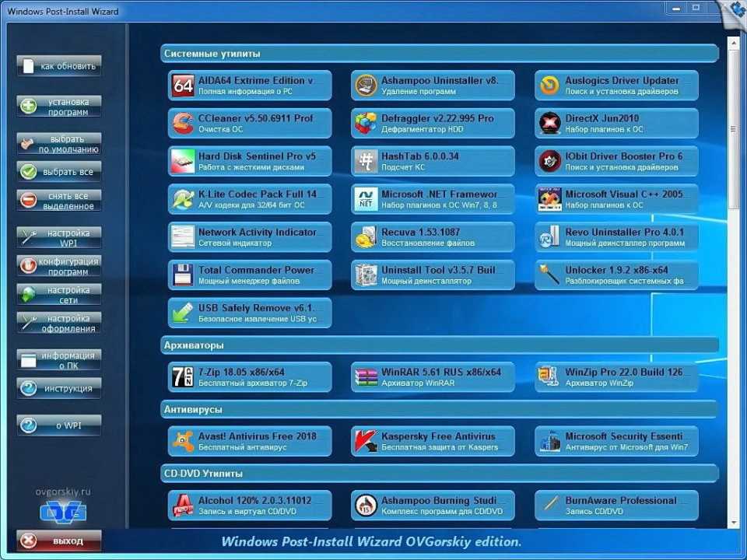Click the 'Архиваторы' category header
Screen dimensions: 747x560
tap(439, 345)
